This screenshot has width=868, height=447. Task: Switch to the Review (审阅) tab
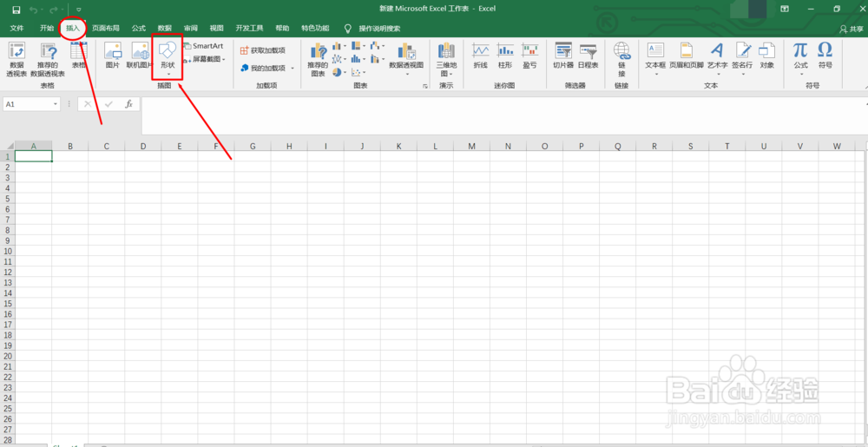pos(191,29)
